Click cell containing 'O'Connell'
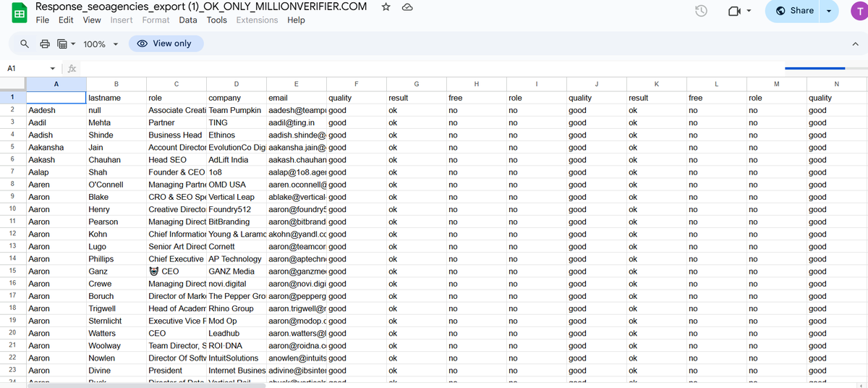The width and height of the screenshot is (868, 388). click(x=116, y=185)
